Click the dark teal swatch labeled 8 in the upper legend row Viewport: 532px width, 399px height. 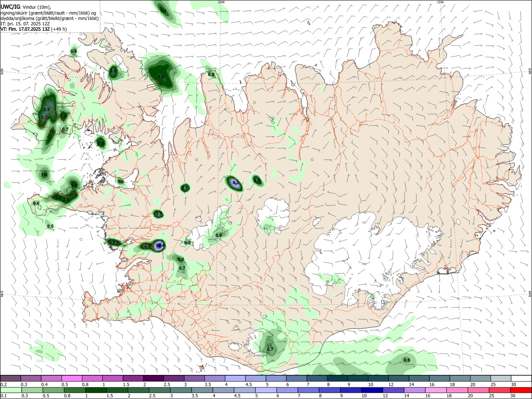coord(338,378)
